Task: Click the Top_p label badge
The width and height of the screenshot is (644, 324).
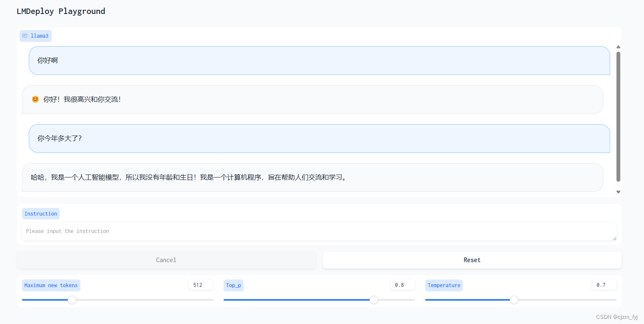Action: [233, 285]
